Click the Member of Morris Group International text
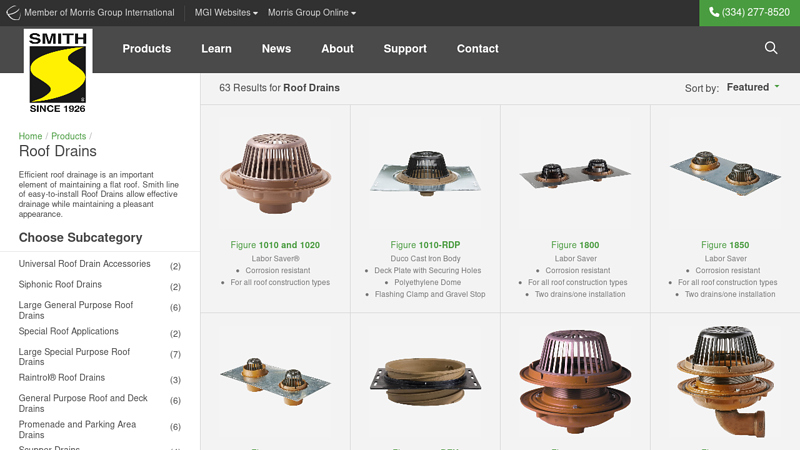Viewport: 800px width, 450px height. [99, 12]
